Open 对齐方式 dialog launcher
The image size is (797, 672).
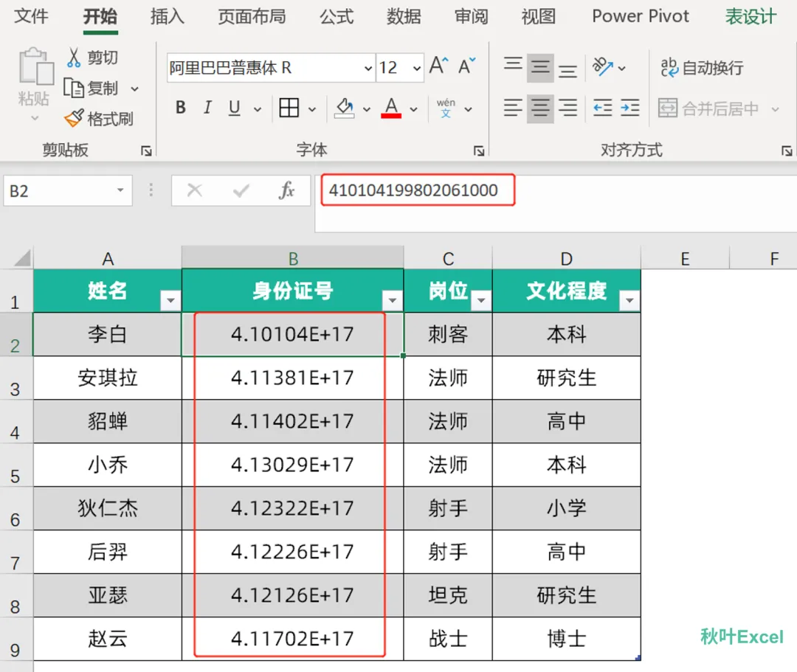click(787, 151)
